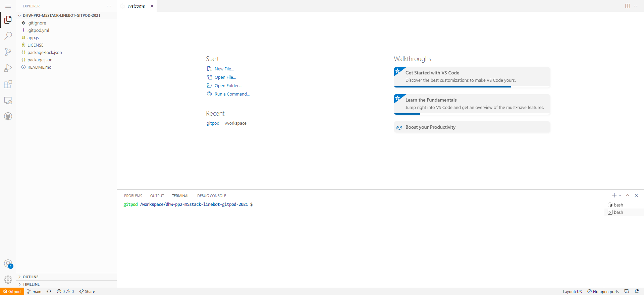The image size is (644, 295).
Task: Open the README.md file
Action: click(x=66, y=67)
